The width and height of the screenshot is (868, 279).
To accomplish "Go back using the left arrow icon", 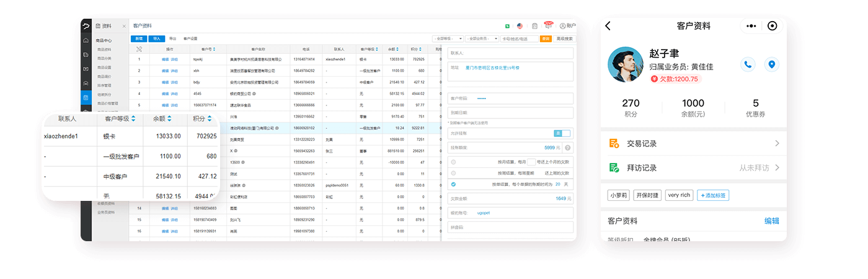I will tap(608, 26).
